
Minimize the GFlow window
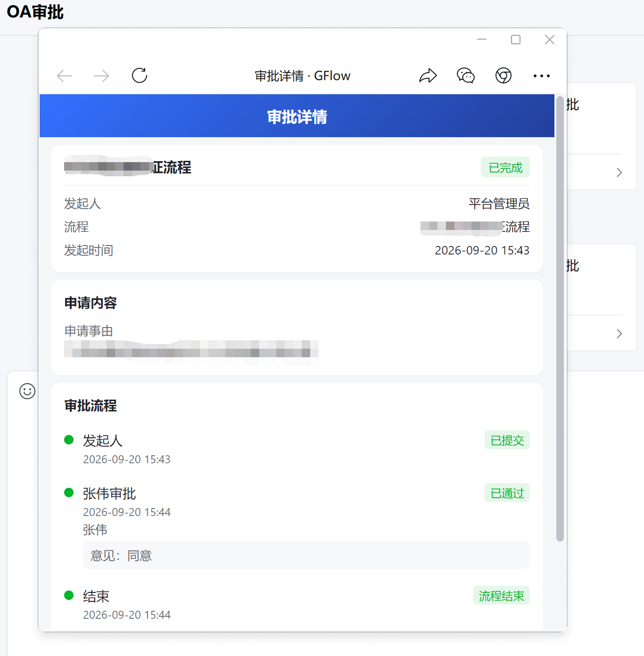click(482, 40)
